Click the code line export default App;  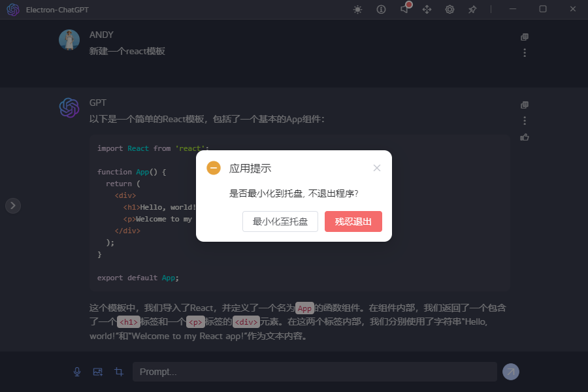[x=138, y=278]
